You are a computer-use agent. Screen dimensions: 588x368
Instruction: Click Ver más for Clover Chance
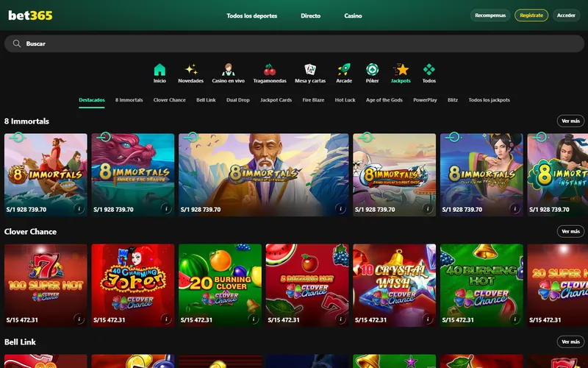click(x=570, y=231)
